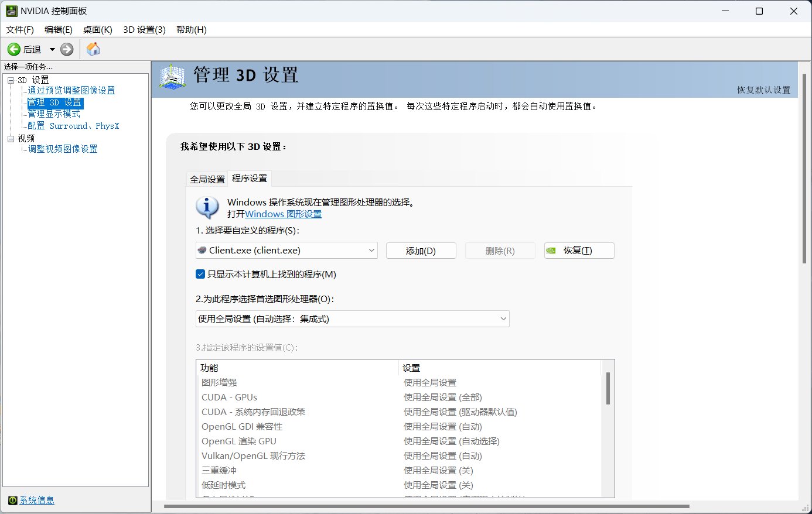Click the 系统信息 icon at bottom left
The image size is (812, 514).
coord(13,501)
